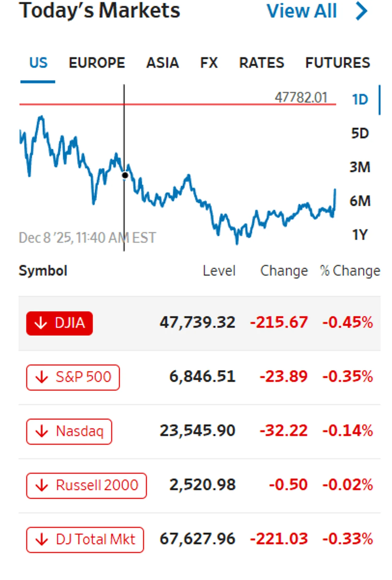This screenshot has height=580, width=392.
Task: Select the S&P 500 symbol button
Action: (73, 377)
